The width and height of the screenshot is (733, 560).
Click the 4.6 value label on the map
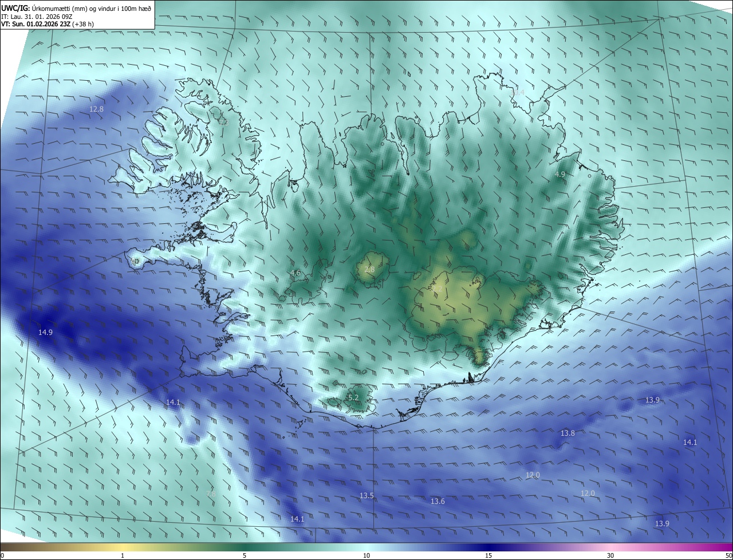pos(295,273)
